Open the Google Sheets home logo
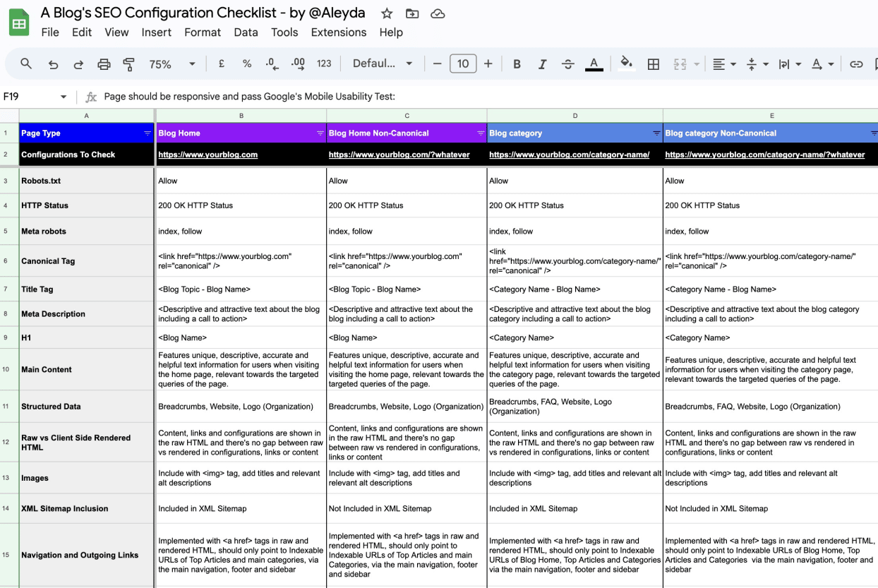The image size is (878, 588). coord(19,23)
